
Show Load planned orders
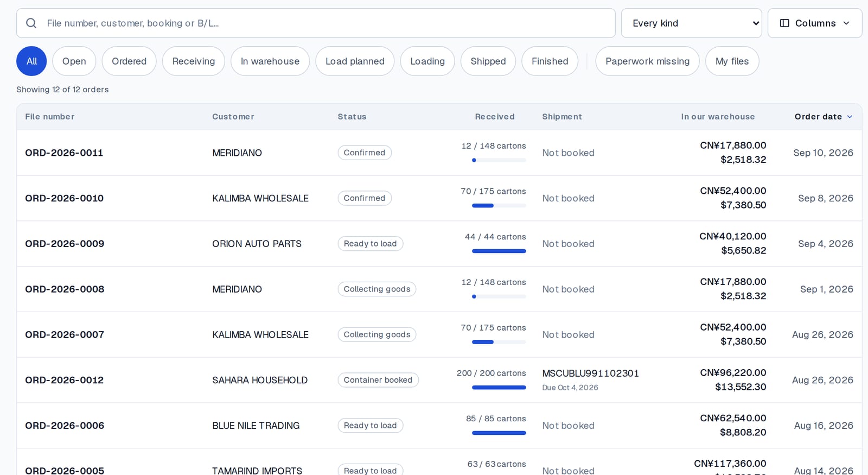(x=355, y=61)
